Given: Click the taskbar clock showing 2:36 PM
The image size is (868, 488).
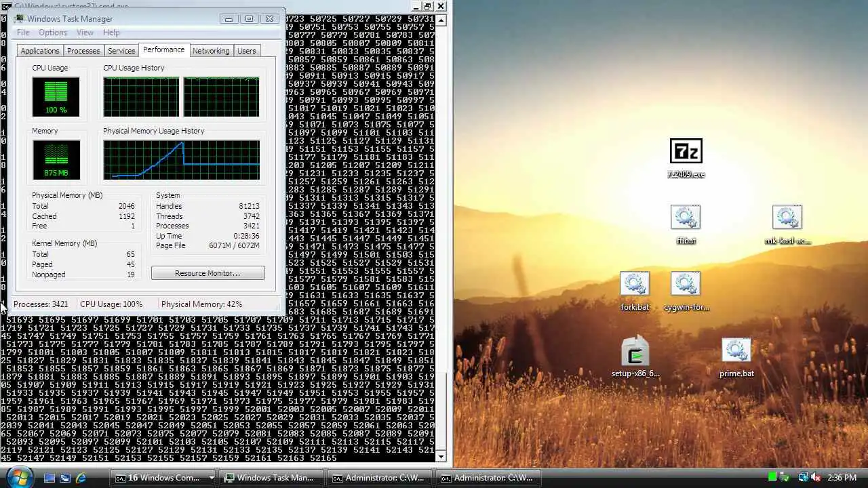Looking at the screenshot, I should coord(842,478).
